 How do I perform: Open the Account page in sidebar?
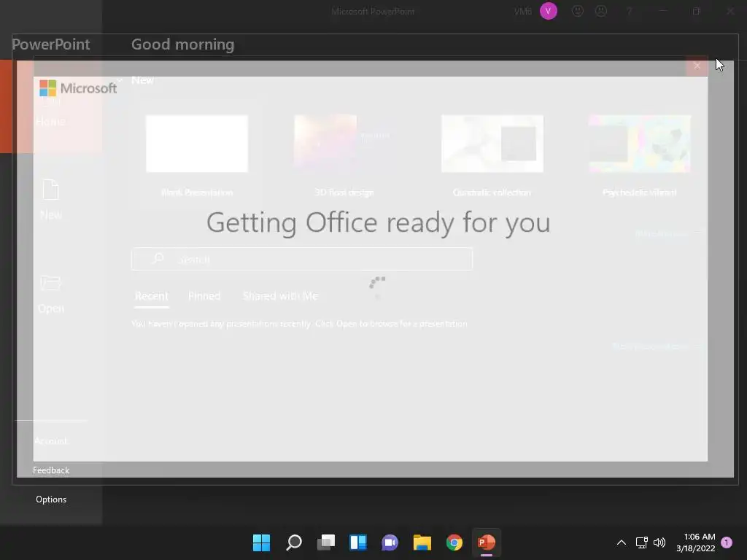(x=51, y=441)
